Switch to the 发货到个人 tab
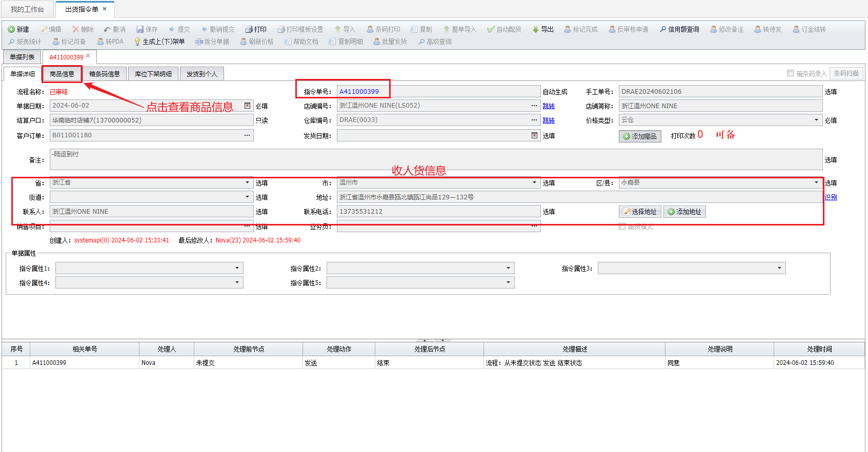 [202, 74]
